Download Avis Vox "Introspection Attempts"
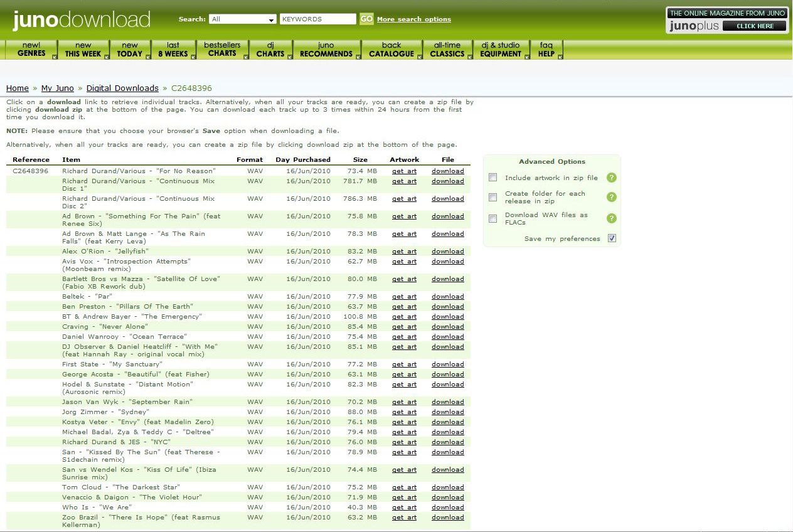This screenshot has width=793, height=532. pyautogui.click(x=448, y=262)
